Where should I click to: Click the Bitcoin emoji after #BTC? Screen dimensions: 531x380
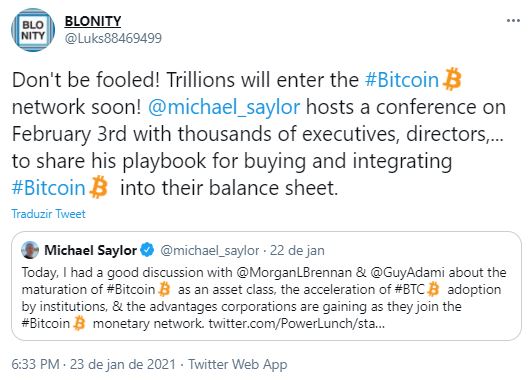(433, 290)
